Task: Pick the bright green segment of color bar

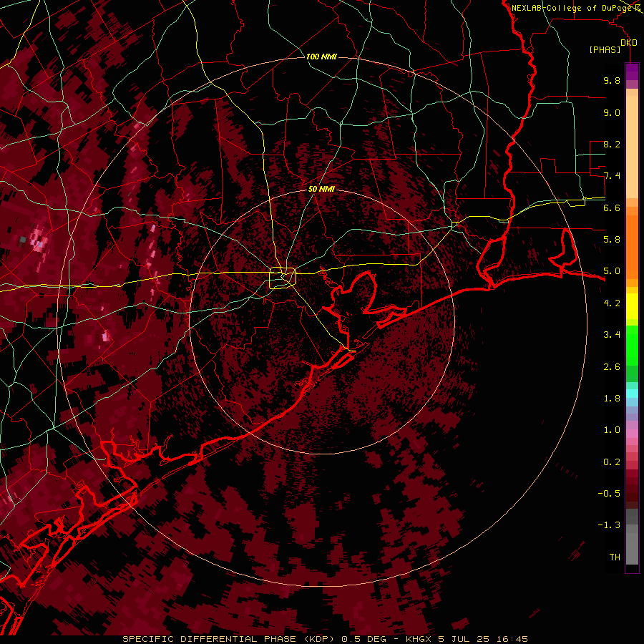Action: [x=632, y=346]
